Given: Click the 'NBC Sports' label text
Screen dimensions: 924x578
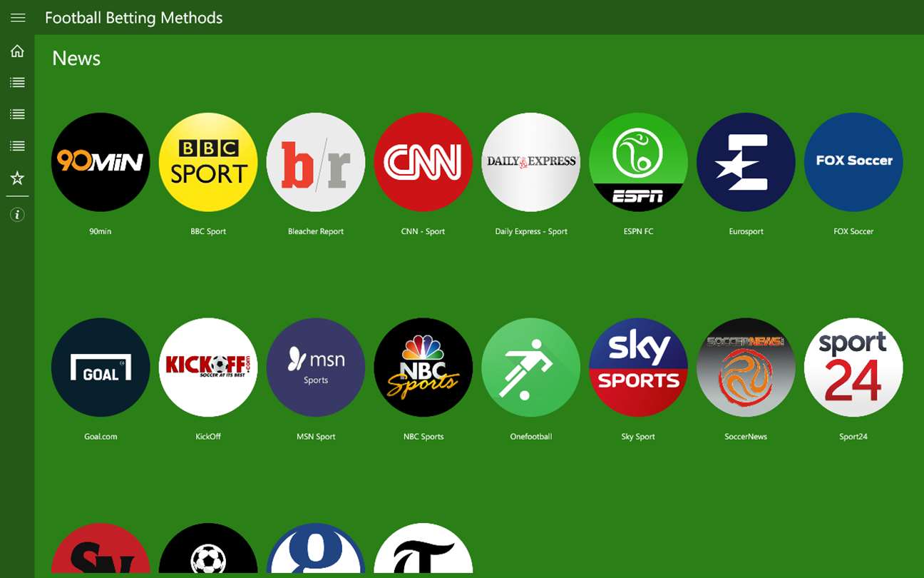Looking at the screenshot, I should click(x=423, y=437).
